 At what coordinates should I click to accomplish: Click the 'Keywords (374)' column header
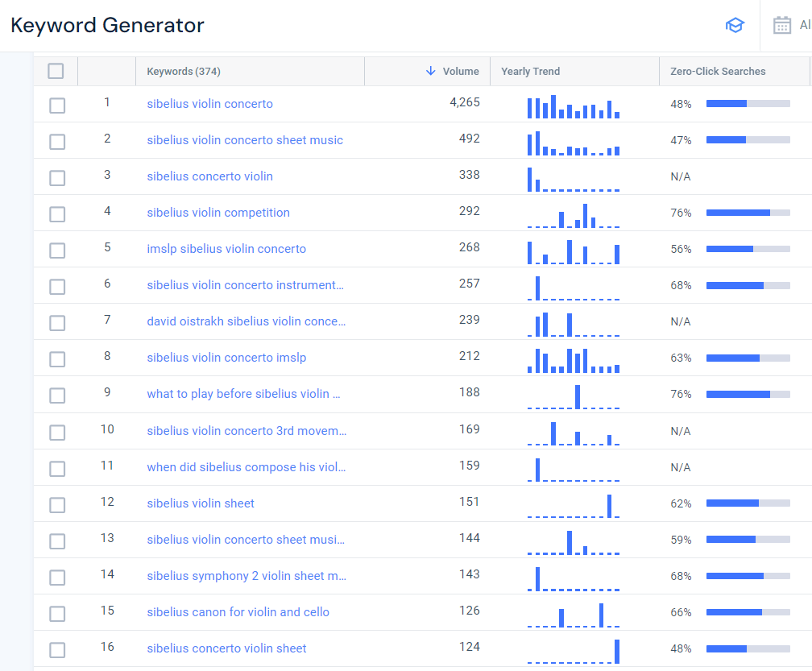tap(183, 71)
